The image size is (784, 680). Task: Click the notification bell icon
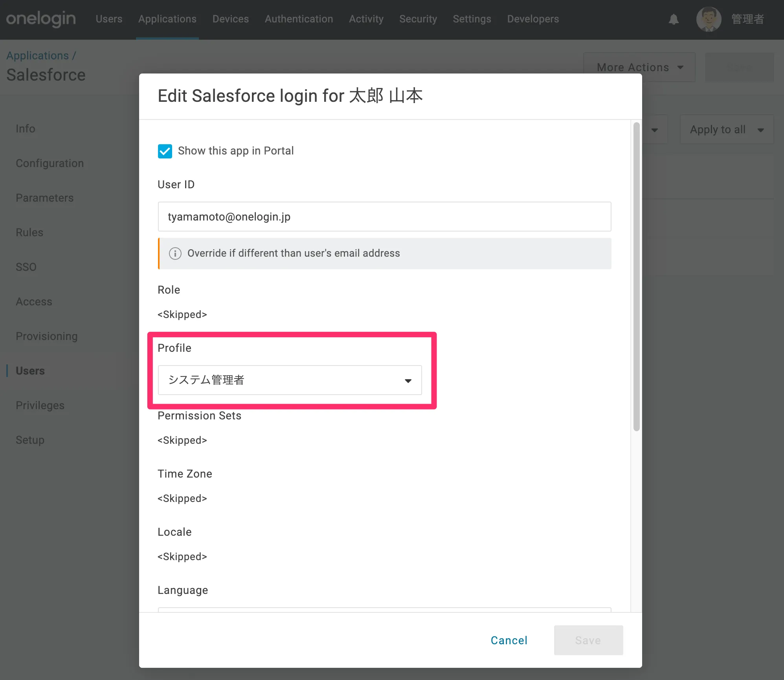pyautogui.click(x=674, y=19)
